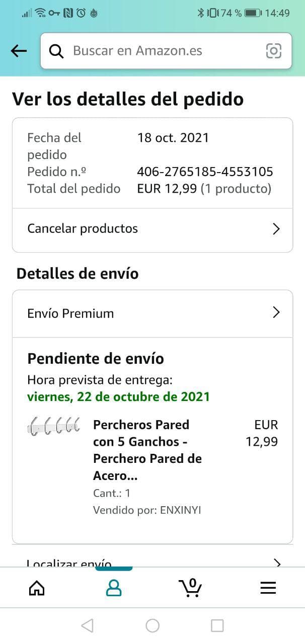
Task: Tap the magnifying glass search icon
Action: click(x=56, y=51)
